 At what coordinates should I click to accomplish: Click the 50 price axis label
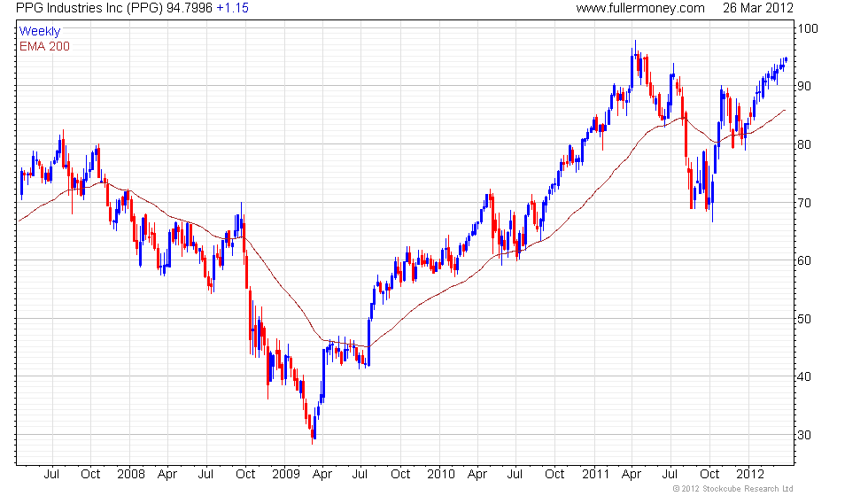click(803, 319)
